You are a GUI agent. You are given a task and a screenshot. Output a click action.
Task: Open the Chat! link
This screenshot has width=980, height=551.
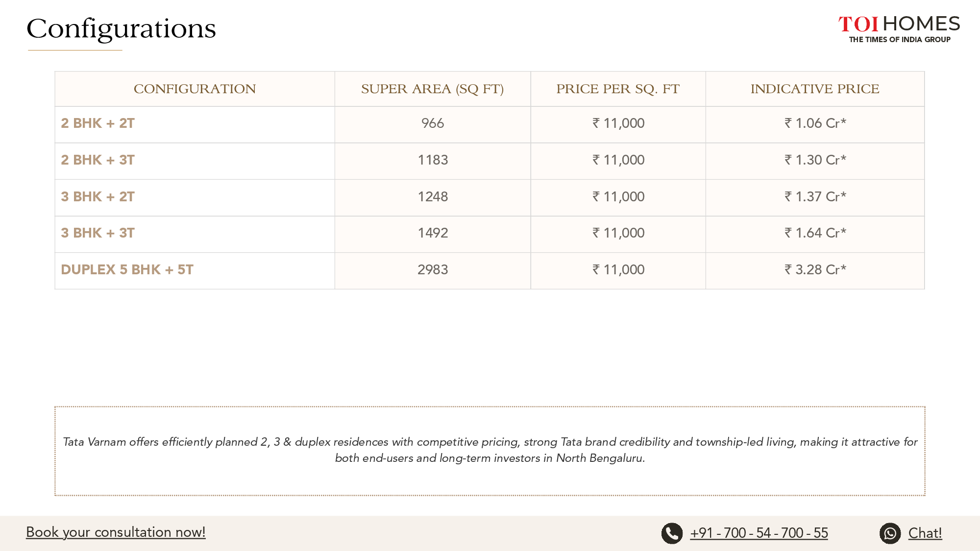pyautogui.click(x=925, y=533)
